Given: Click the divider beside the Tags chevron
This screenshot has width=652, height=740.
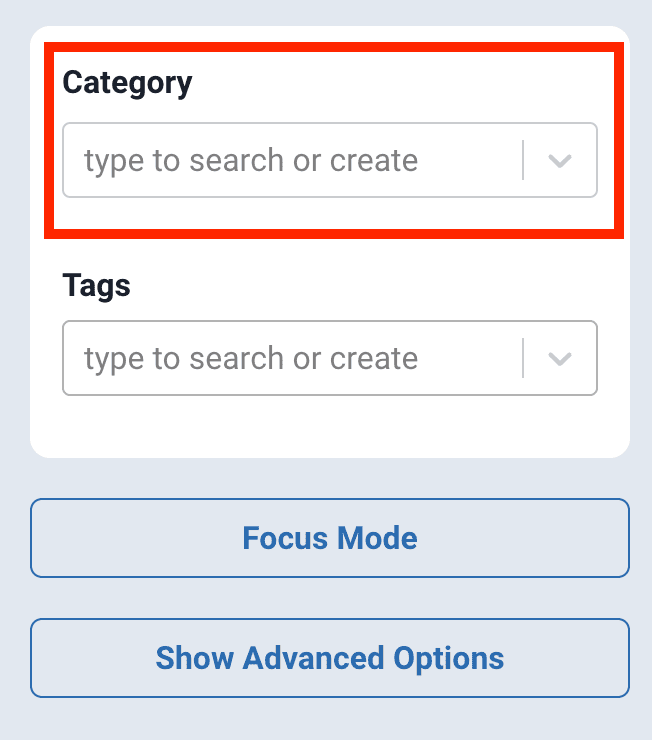Looking at the screenshot, I should click(x=523, y=358).
